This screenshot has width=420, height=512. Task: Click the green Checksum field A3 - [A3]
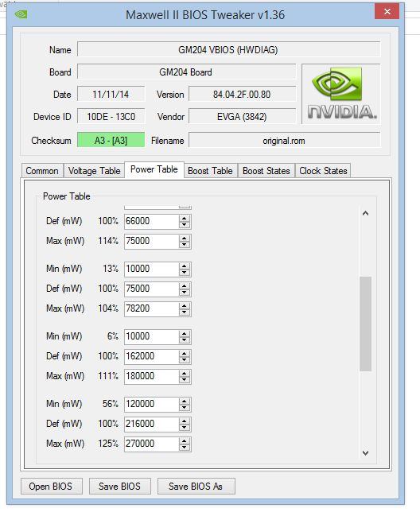111,140
